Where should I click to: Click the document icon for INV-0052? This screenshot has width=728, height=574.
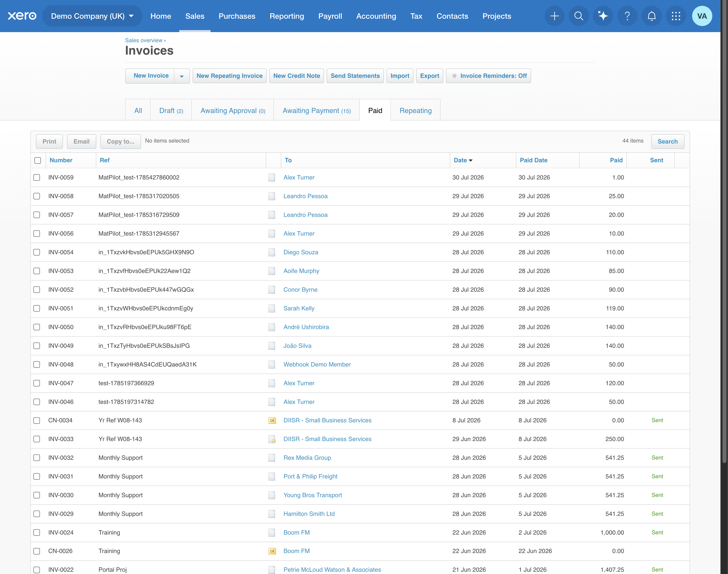coord(271,290)
